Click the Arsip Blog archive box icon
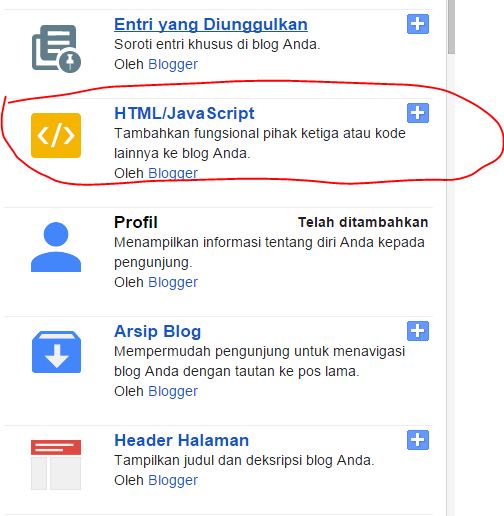This screenshot has width=504, height=516. click(x=56, y=352)
